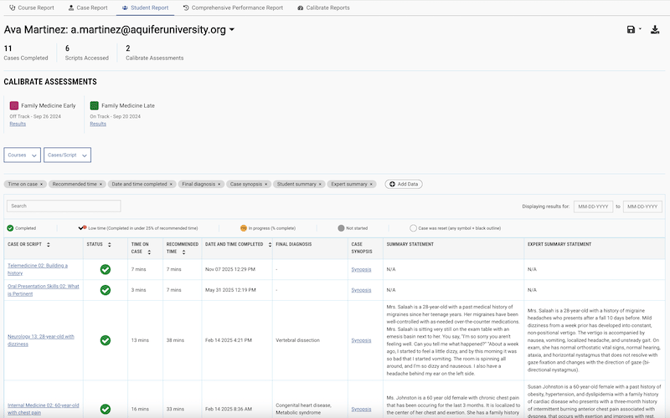
Task: Click the end date MM-DD-YYYY field
Action: coord(642,206)
